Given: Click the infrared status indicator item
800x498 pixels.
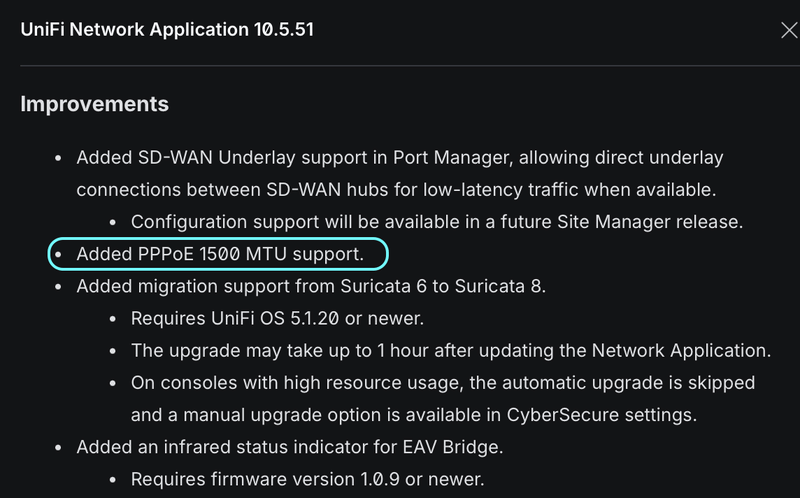Looking at the screenshot, I should coord(290,447).
